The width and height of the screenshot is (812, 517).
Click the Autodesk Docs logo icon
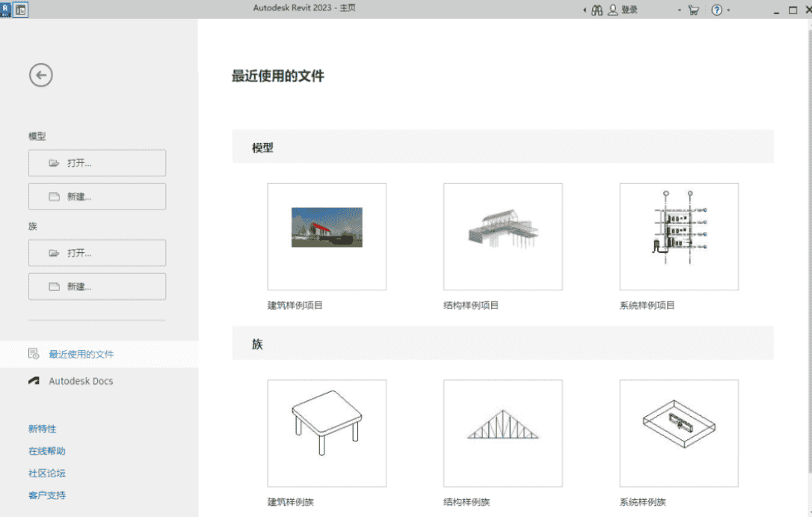pos(34,381)
